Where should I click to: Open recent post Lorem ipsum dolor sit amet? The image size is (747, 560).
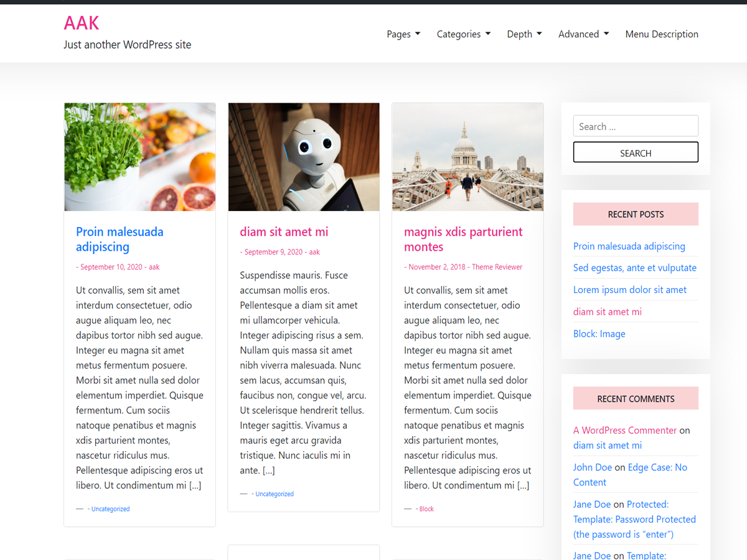tap(630, 290)
